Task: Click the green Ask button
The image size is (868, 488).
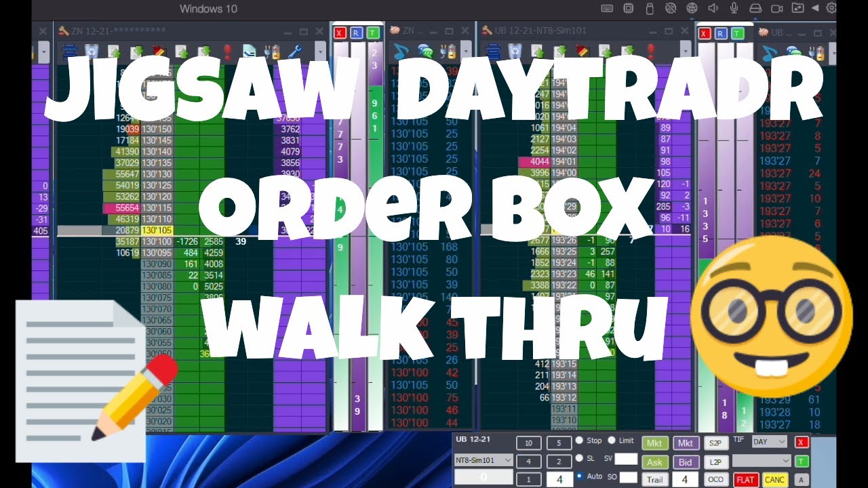Action: (654, 462)
